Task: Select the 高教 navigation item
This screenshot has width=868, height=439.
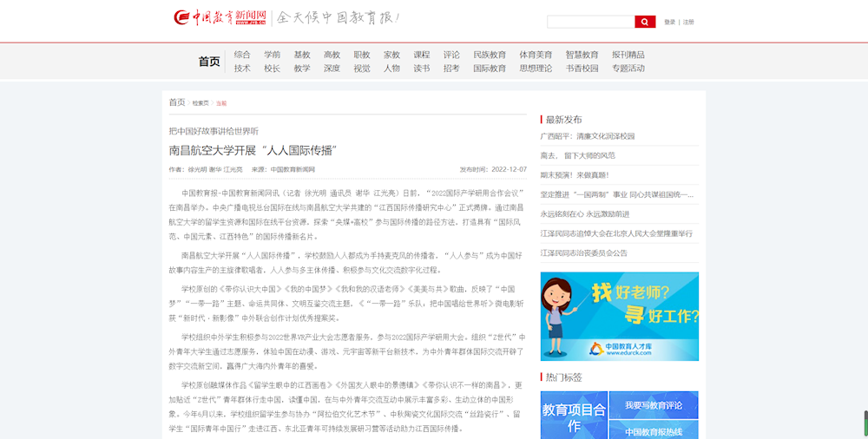Action: tap(332, 55)
